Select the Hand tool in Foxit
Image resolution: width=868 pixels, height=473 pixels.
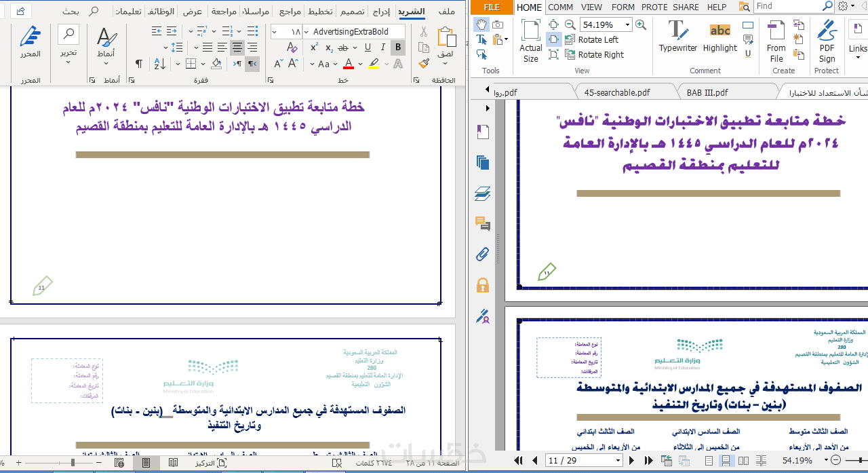click(481, 24)
